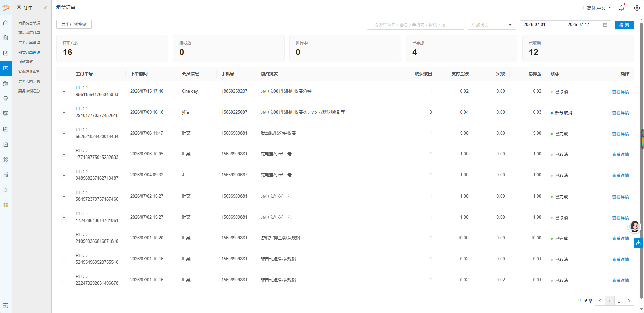The height and width of the screenshot is (313, 644).
Task: Open the shop store sidebar icon
Action: click(6, 83)
